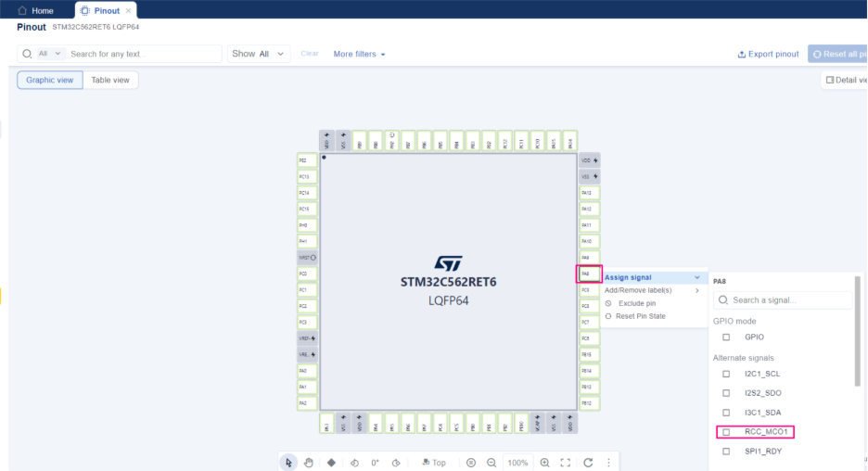Open the All search scope dropdown
868x471 pixels.
(50, 54)
